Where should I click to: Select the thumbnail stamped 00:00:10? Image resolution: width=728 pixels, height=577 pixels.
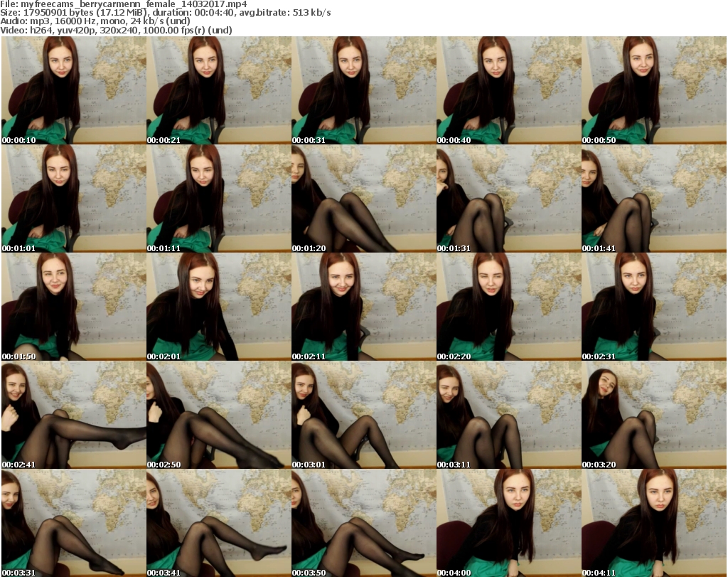point(74,90)
